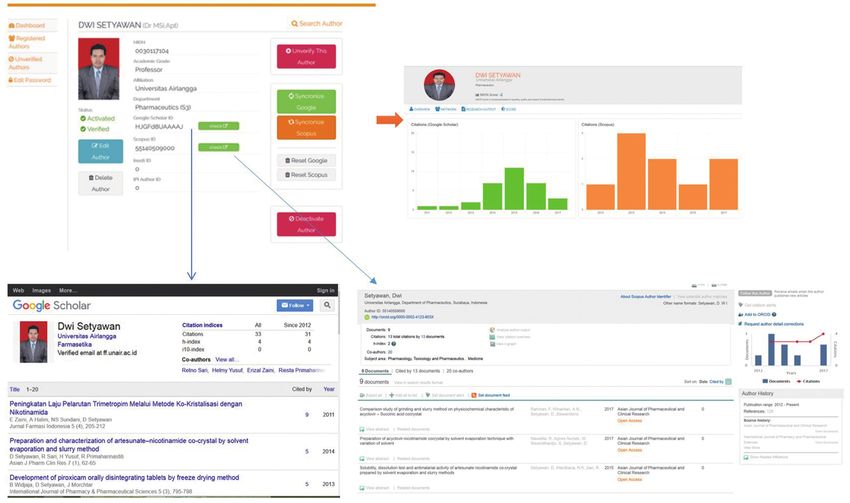
Task: Click the h-index help icon in Scopus
Action: pos(394,344)
